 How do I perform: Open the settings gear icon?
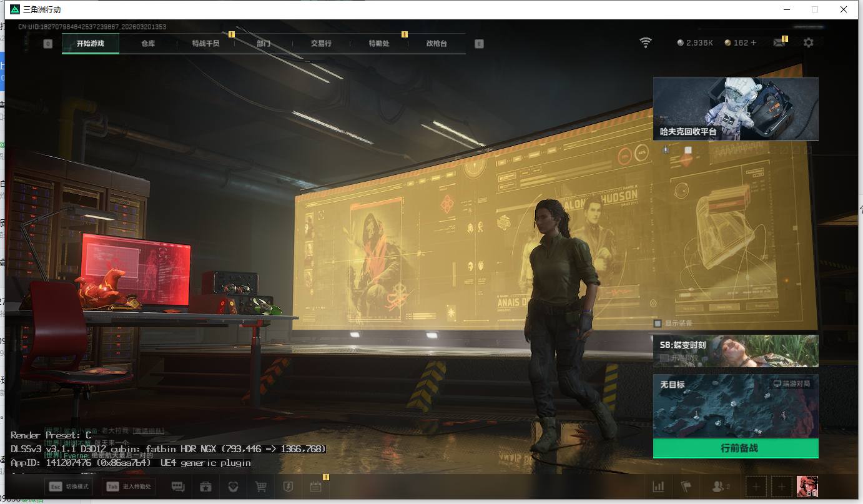809,42
